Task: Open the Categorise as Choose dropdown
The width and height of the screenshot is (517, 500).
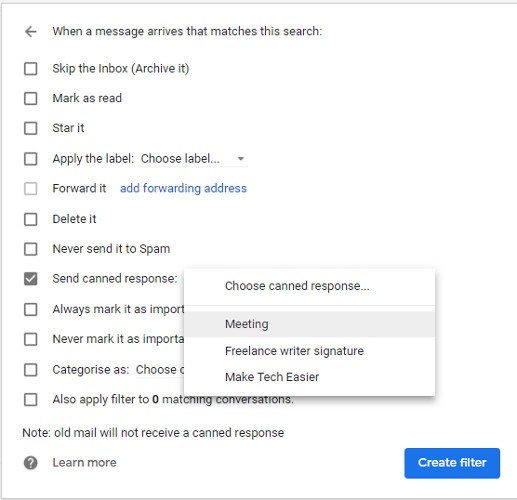Action: coord(160,369)
